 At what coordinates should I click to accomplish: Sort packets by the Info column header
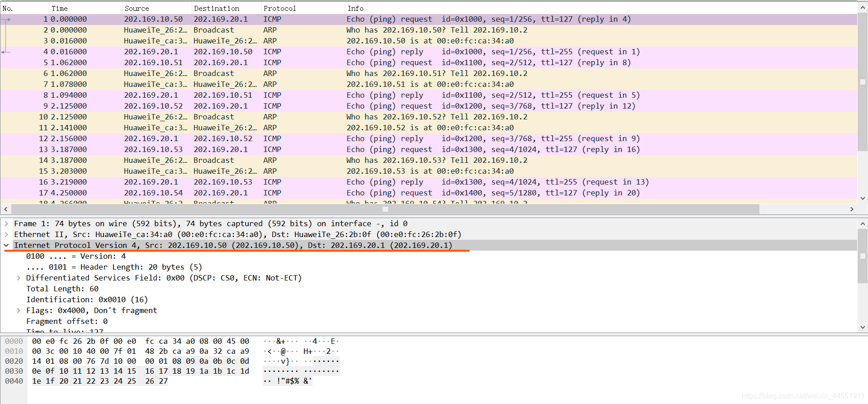pos(601,8)
